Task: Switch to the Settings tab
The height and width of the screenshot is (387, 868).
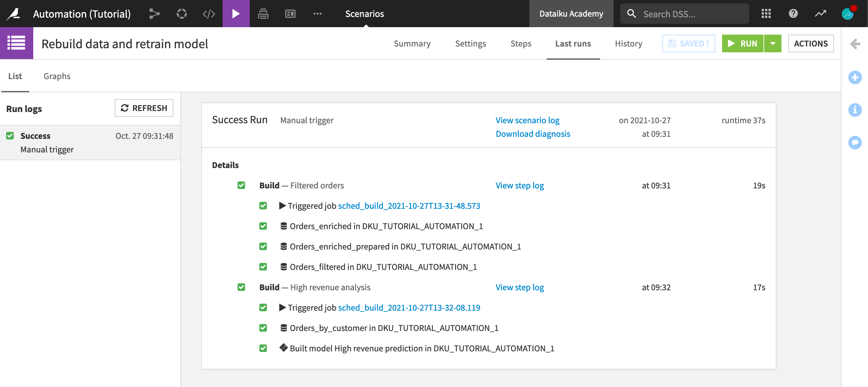Action: coord(471,43)
